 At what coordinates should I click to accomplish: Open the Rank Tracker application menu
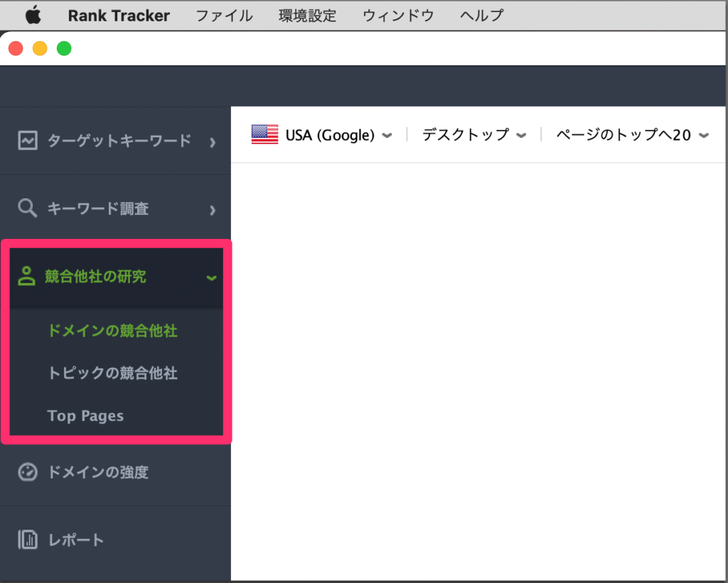coord(119,16)
